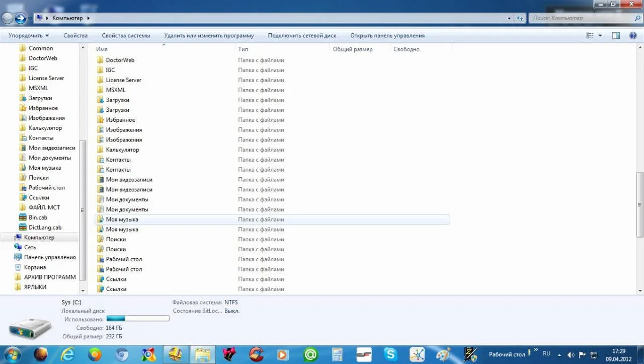Viewport: 644px width, 364px height.
Task: Sort by the Имя column header
Action: pyautogui.click(x=165, y=49)
